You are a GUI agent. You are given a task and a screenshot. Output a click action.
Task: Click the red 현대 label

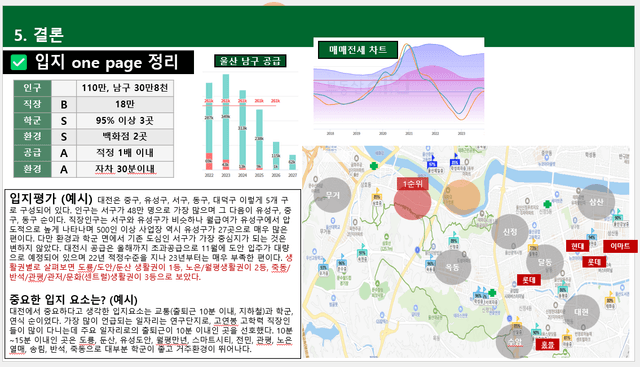click(578, 246)
